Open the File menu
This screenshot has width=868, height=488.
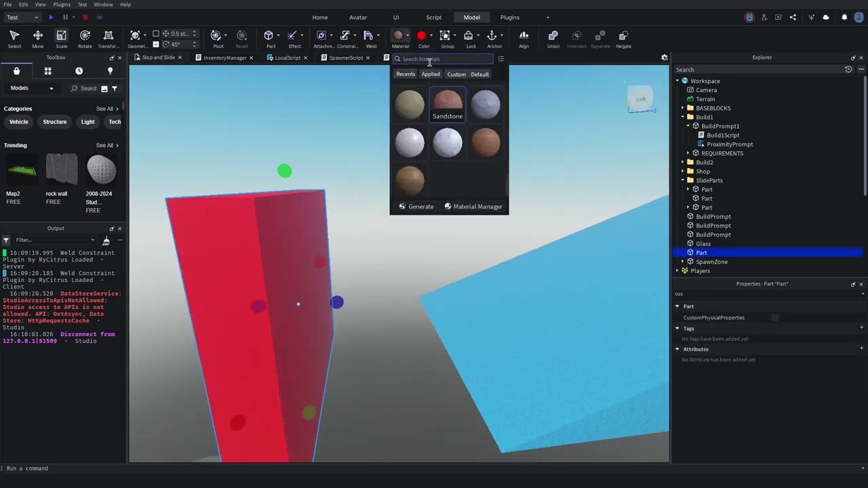coord(7,4)
